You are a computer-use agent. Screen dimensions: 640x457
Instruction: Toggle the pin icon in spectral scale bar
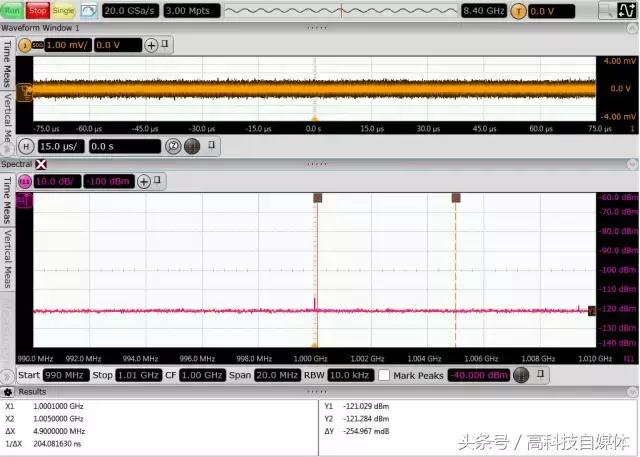click(162, 181)
